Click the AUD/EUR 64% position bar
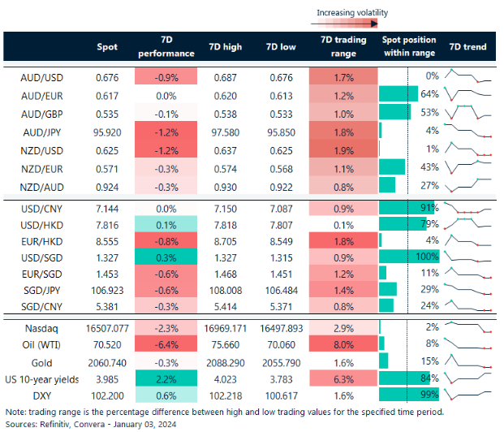504x432 pixels. tap(398, 94)
